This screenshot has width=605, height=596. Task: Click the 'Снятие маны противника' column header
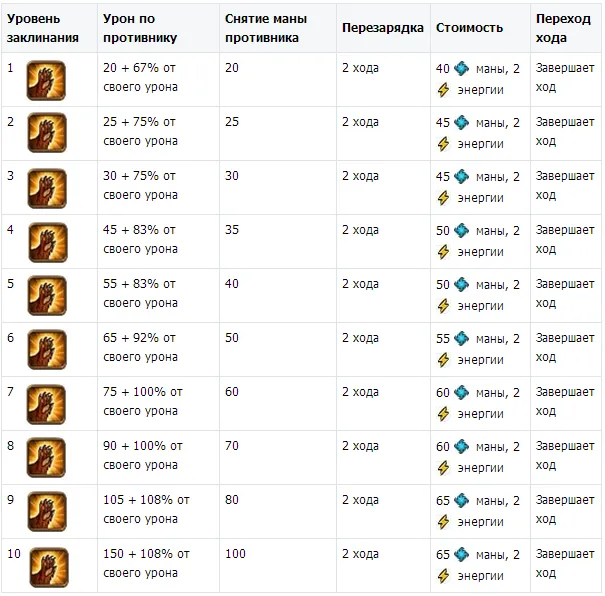(266, 28)
